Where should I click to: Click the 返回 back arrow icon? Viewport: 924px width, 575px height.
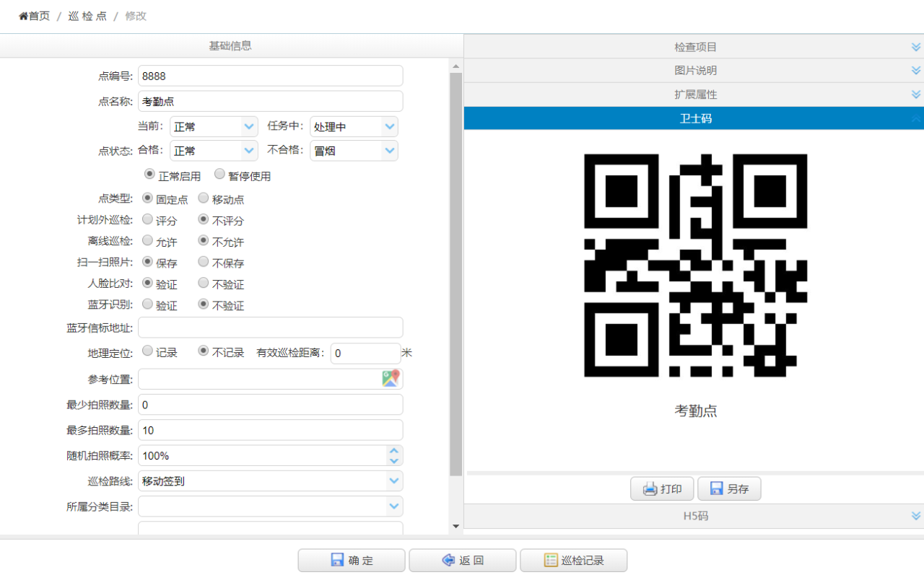point(448,561)
